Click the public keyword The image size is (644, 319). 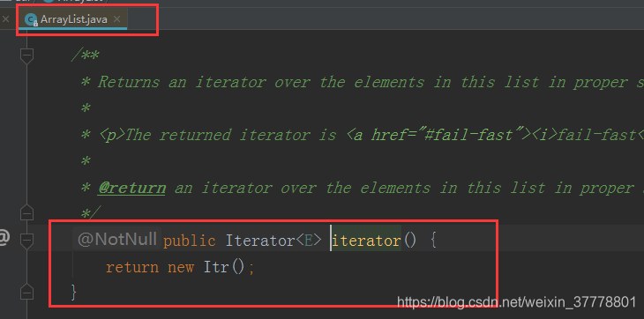pos(190,241)
